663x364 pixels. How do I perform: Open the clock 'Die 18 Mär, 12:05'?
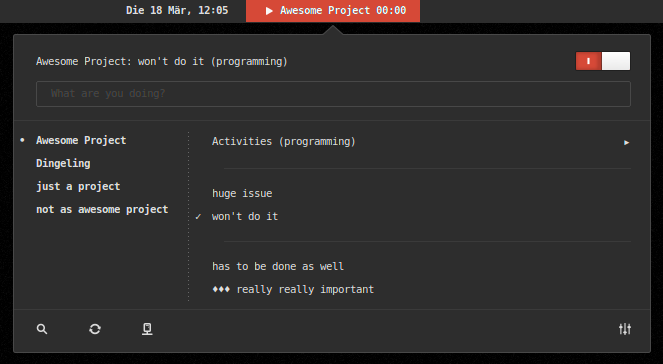pos(177,11)
